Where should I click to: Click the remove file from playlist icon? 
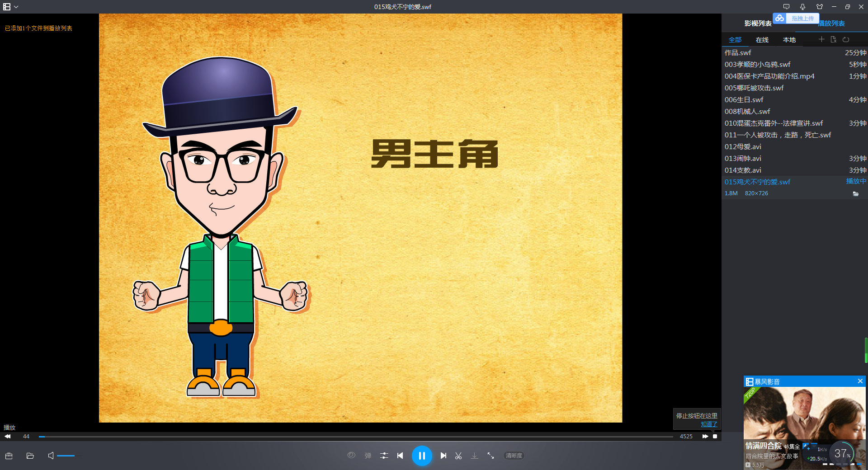point(834,39)
